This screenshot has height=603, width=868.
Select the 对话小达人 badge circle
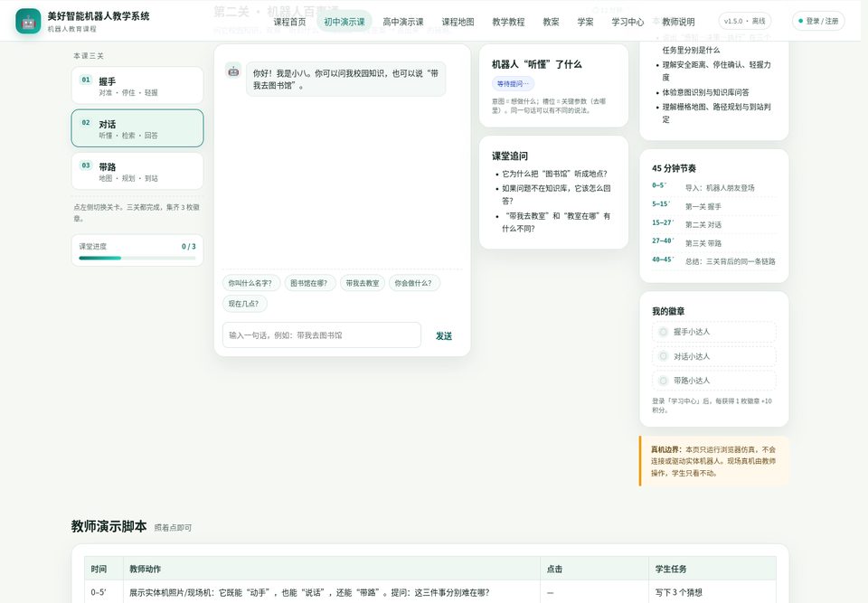[x=663, y=356]
